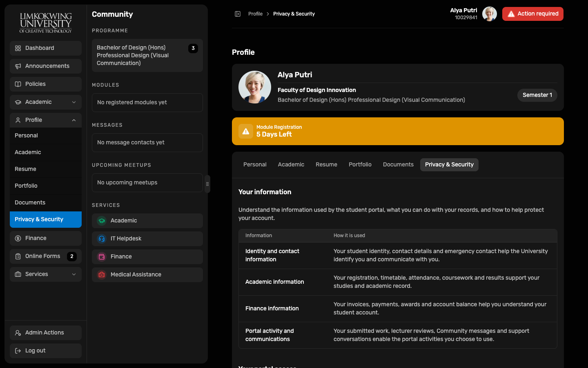
Task: Switch to the Resume tab
Action: click(326, 165)
